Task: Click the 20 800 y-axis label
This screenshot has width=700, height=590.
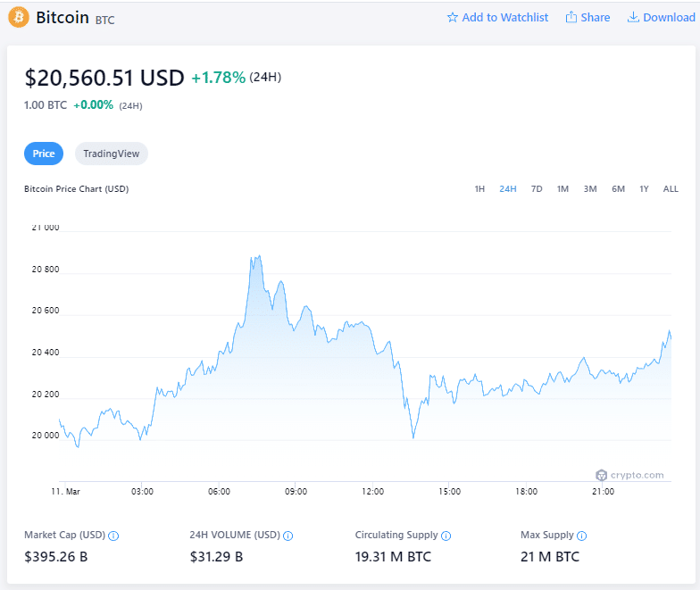Action: 45,270
